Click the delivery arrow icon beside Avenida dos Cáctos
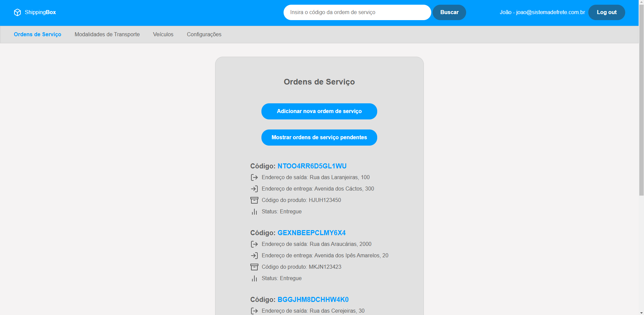 tap(254, 189)
